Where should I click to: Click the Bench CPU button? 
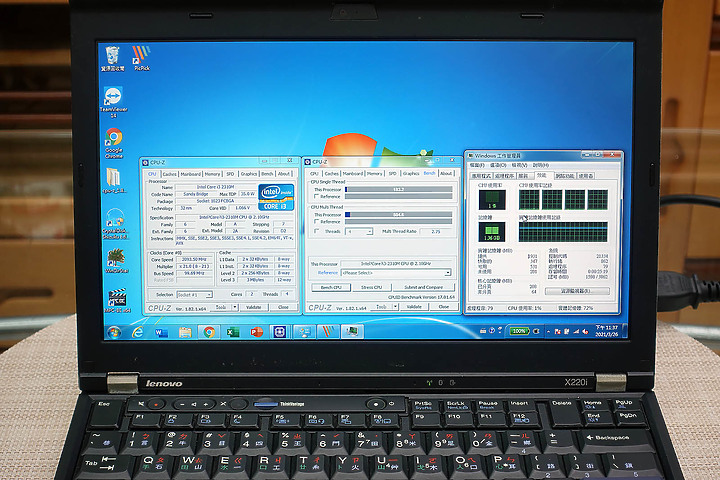click(x=331, y=287)
